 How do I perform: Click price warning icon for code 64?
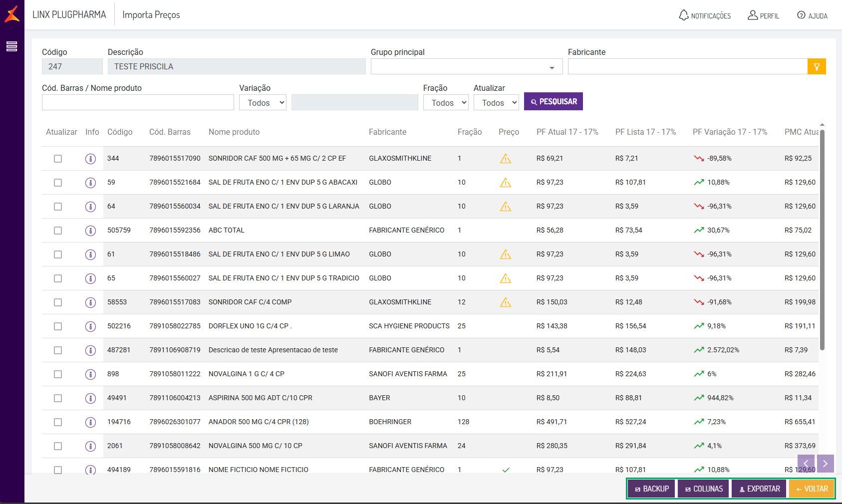[506, 207]
